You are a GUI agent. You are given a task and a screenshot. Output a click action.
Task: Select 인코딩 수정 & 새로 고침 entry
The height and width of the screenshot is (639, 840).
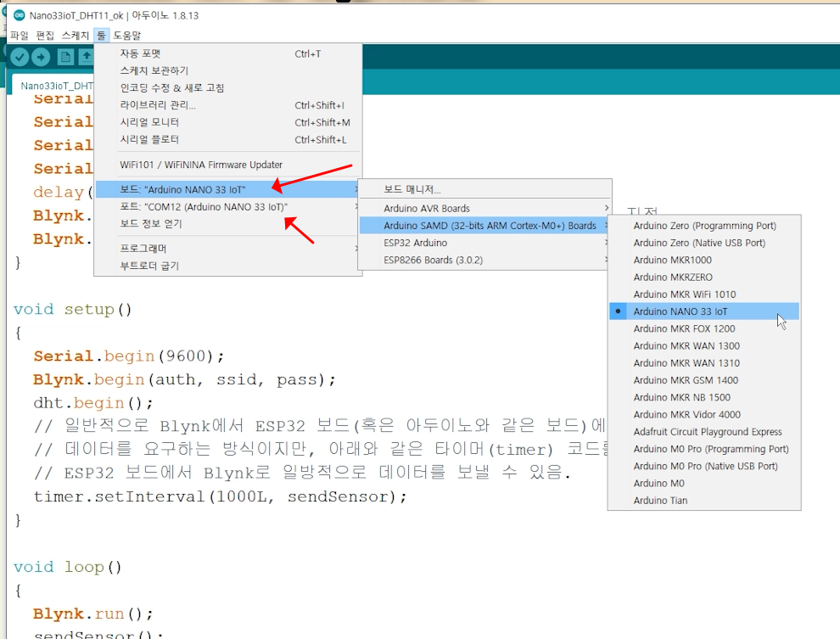(229, 88)
